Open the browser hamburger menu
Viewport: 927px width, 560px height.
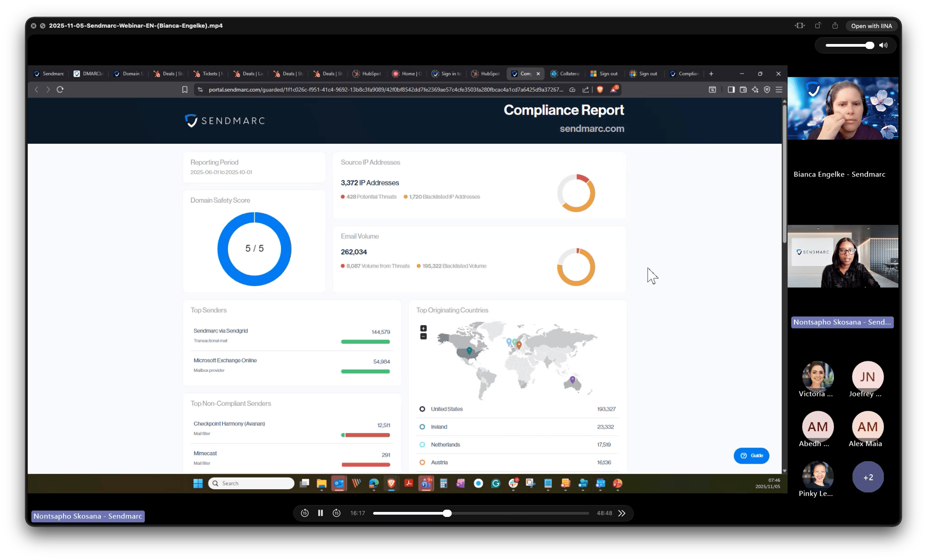[x=779, y=89]
